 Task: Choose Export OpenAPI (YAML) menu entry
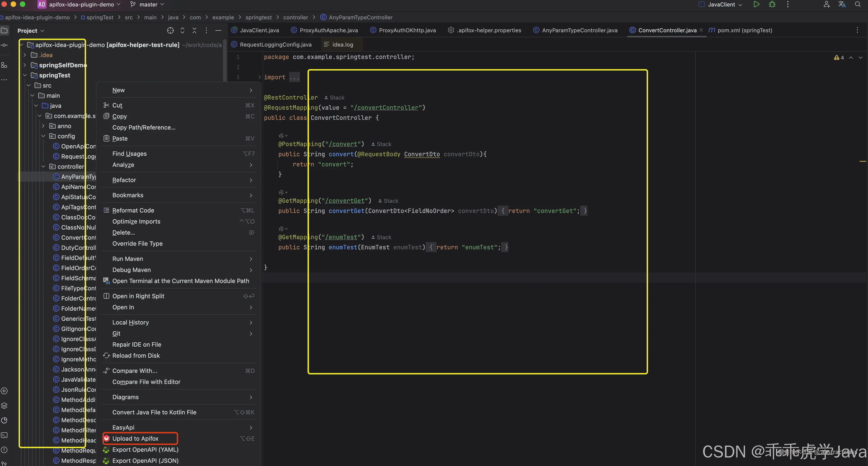tap(145, 449)
